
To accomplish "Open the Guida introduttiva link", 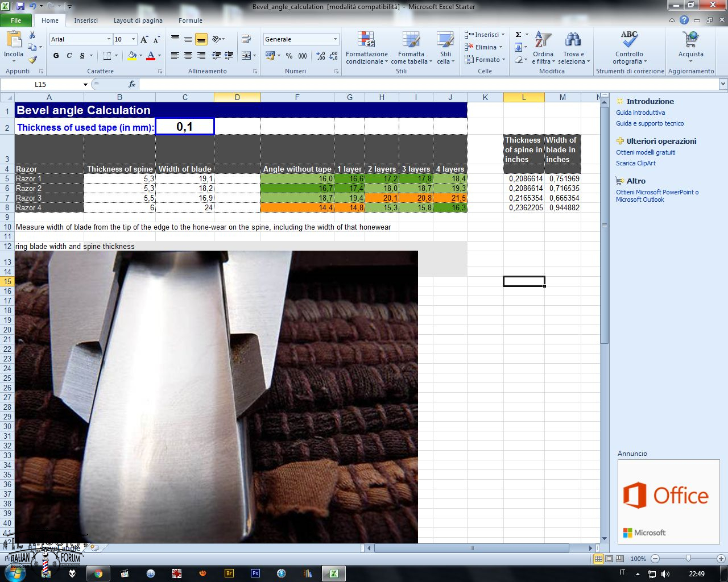I will tap(640, 113).
